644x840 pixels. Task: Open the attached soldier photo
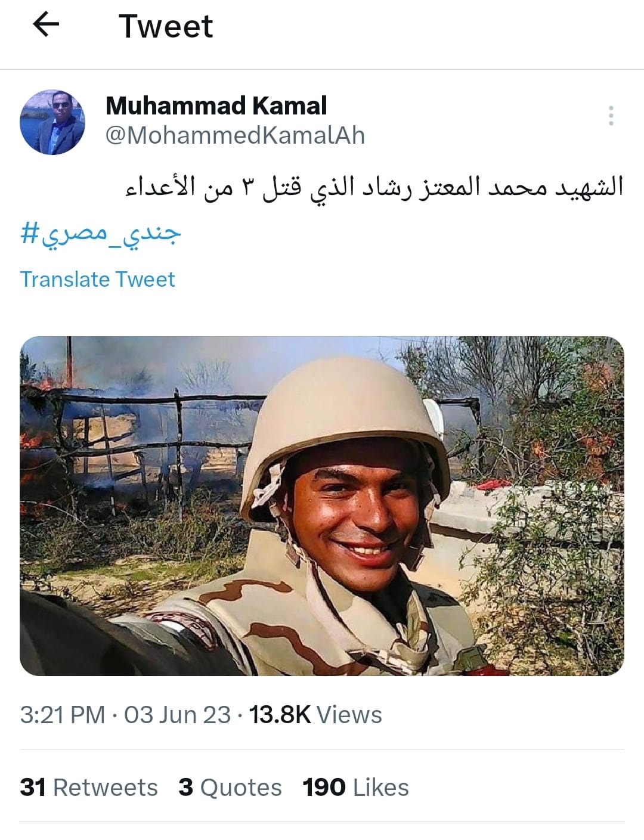pos(322,506)
